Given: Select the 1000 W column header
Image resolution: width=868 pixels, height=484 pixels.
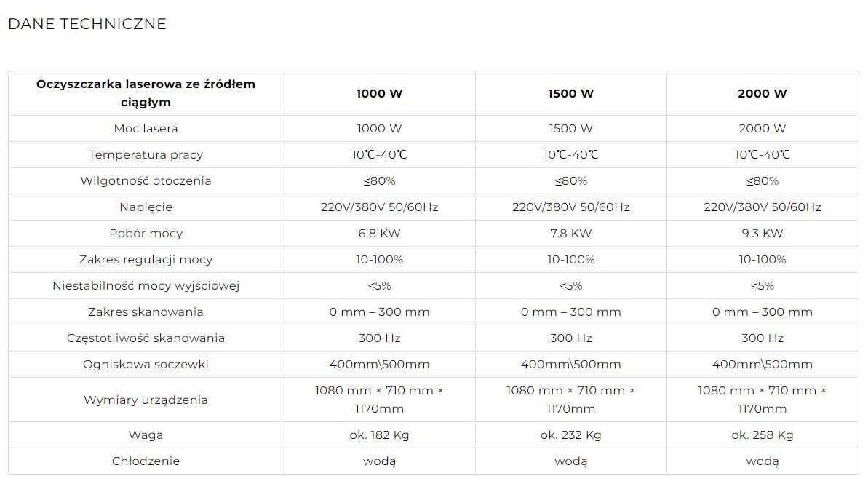Looking at the screenshot, I should (x=379, y=93).
